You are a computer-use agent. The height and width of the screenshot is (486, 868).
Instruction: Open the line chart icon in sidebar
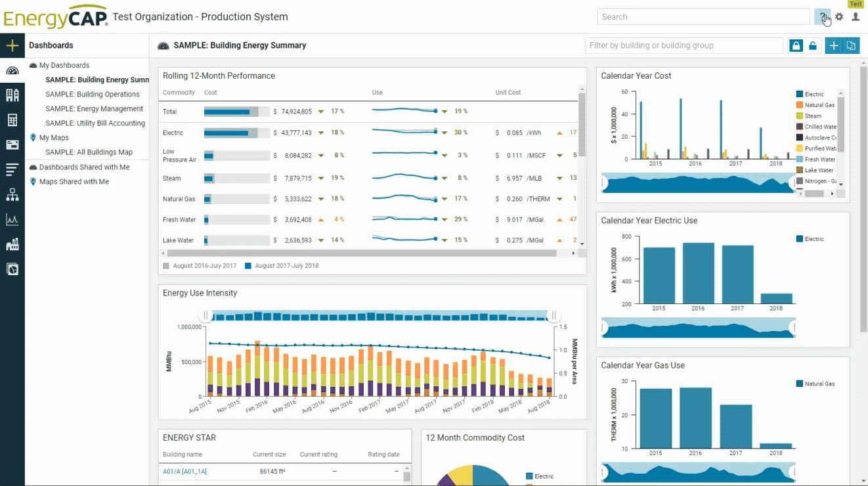12,219
